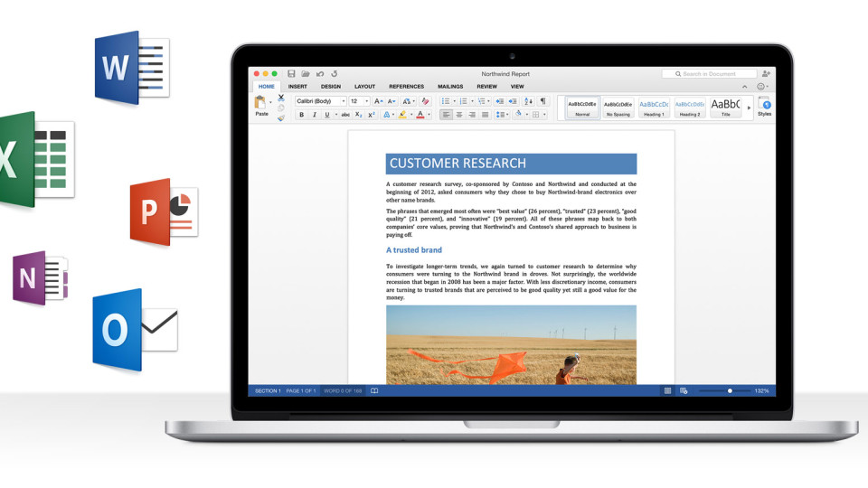The height and width of the screenshot is (488, 868).
Task: Click the Save icon in the title bar
Action: (291, 73)
